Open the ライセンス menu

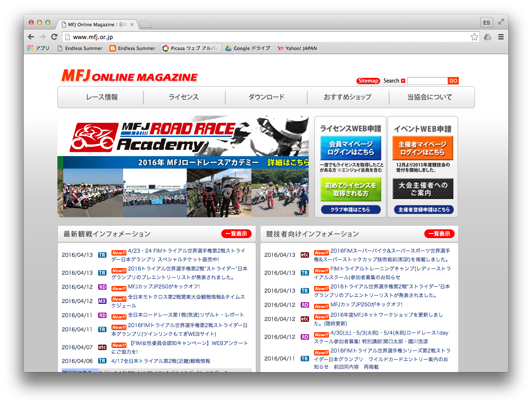click(184, 97)
